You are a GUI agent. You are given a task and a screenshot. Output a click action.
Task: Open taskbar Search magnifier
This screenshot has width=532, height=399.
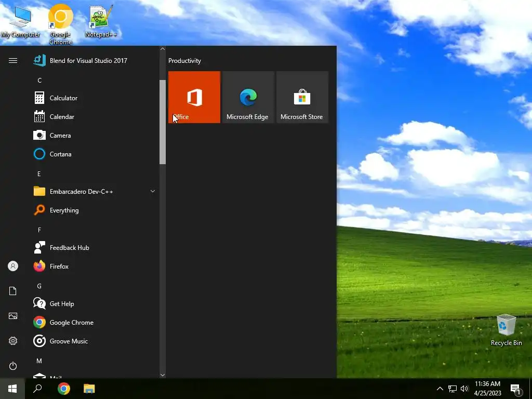coord(37,389)
